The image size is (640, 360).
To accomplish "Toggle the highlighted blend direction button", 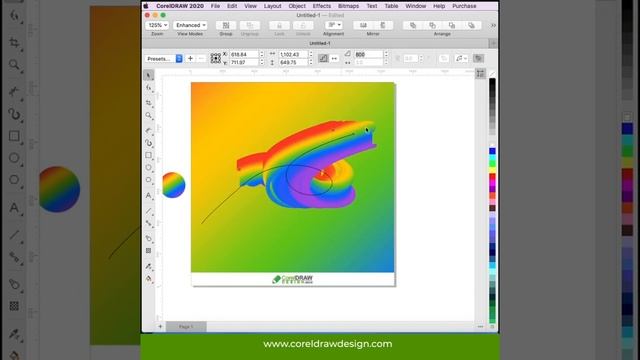I will (x=323, y=58).
